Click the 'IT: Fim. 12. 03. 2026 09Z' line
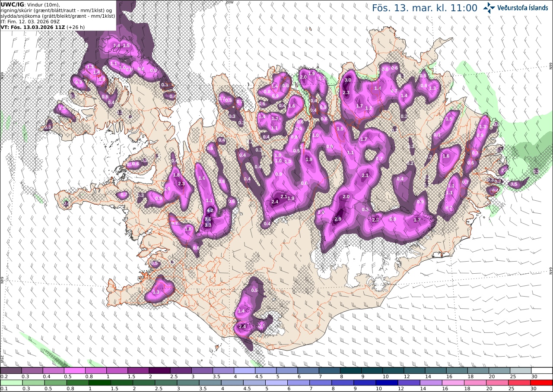 (30, 21)
